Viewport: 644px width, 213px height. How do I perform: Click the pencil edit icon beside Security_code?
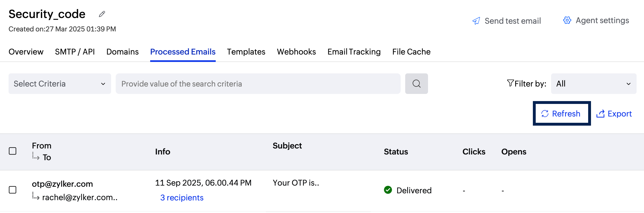coord(102,14)
